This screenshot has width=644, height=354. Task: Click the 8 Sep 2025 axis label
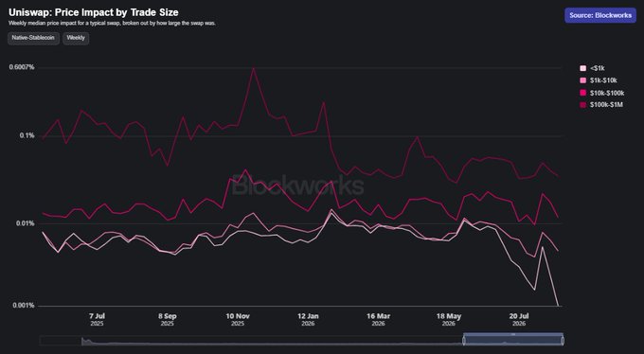coord(168,320)
